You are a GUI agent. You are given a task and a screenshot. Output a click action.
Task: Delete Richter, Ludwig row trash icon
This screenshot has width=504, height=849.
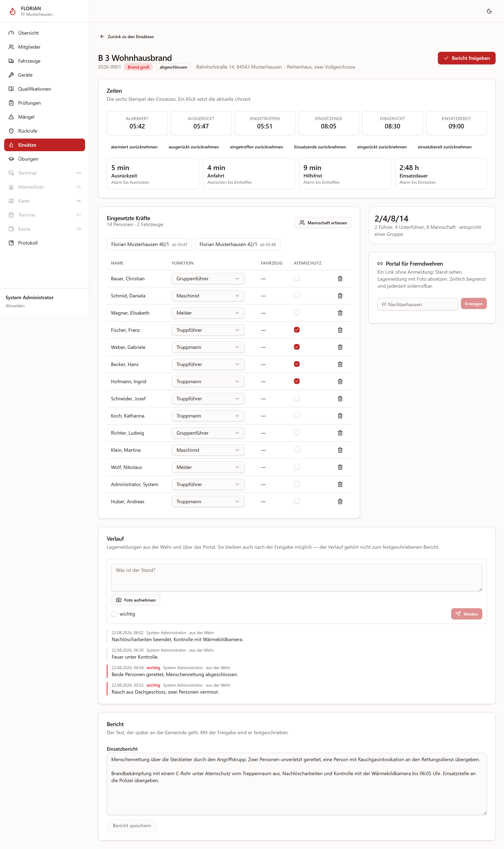pos(340,433)
